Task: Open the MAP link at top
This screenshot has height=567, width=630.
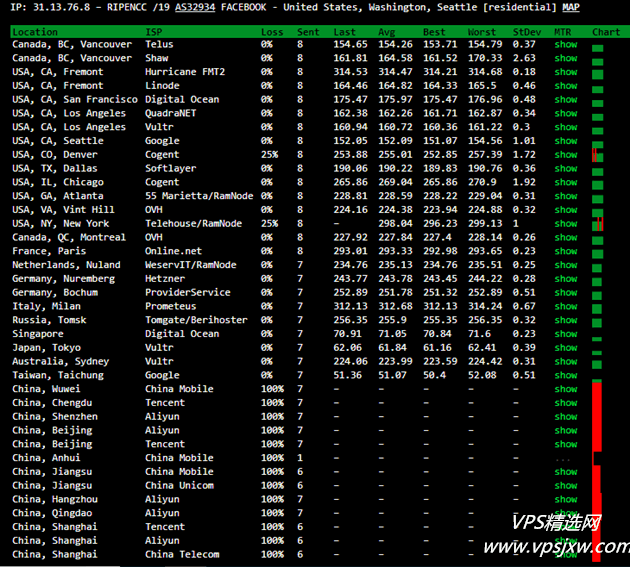Action: point(571,7)
